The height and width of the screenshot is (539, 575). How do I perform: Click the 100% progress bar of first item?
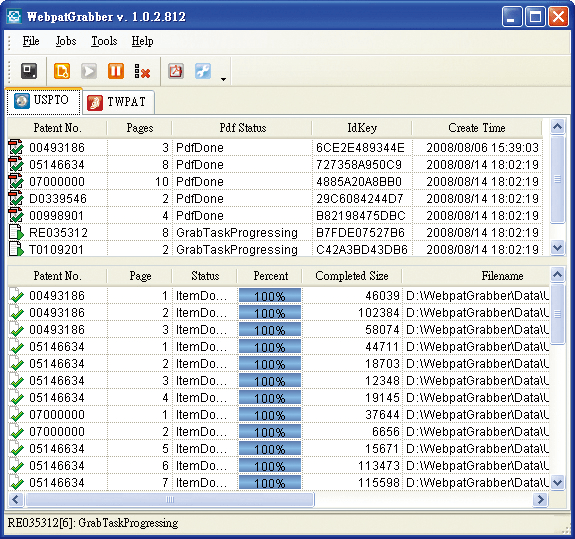coord(270,296)
